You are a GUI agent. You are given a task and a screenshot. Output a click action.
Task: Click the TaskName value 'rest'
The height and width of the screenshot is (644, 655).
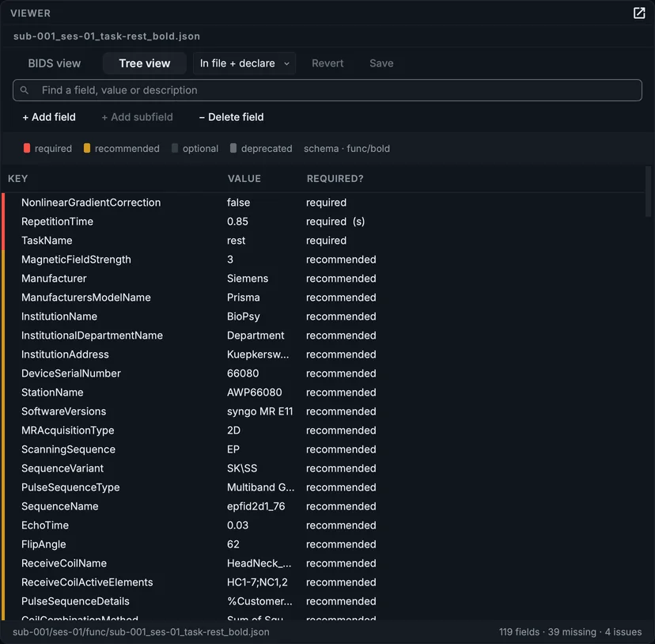pyautogui.click(x=236, y=241)
